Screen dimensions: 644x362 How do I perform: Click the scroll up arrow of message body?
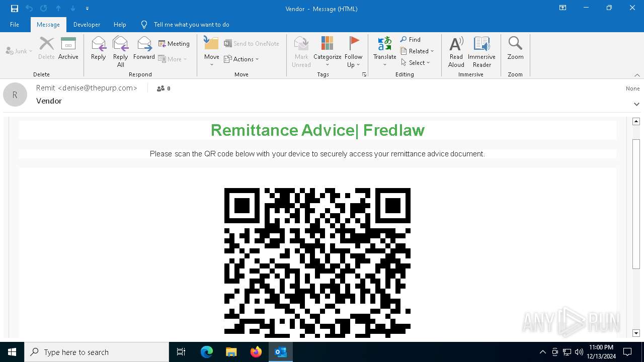(636, 121)
